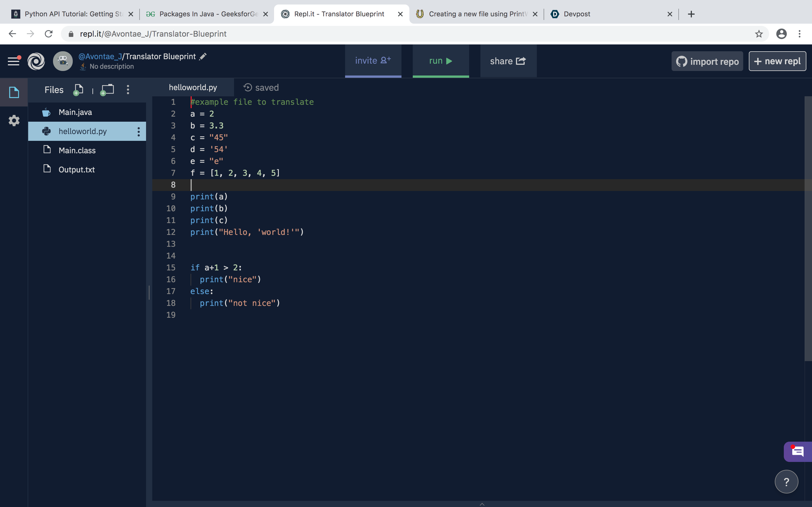
Task: Click the editor vertical scrollbar
Action: tap(808, 228)
